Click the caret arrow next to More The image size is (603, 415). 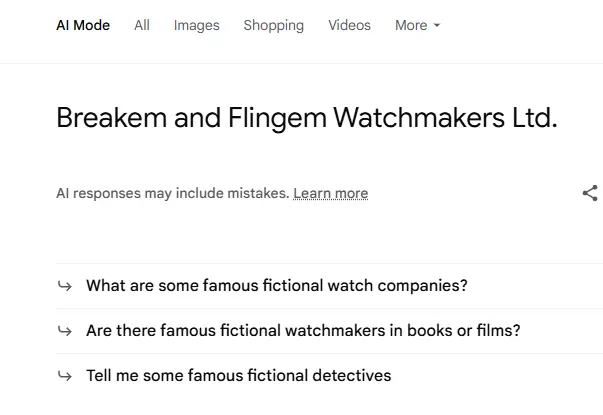[x=436, y=26]
